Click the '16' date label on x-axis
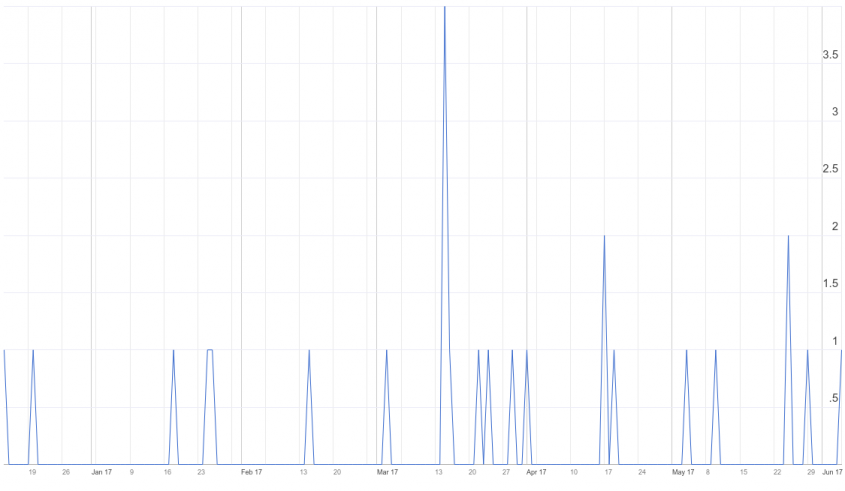845x491 pixels. pos(168,472)
